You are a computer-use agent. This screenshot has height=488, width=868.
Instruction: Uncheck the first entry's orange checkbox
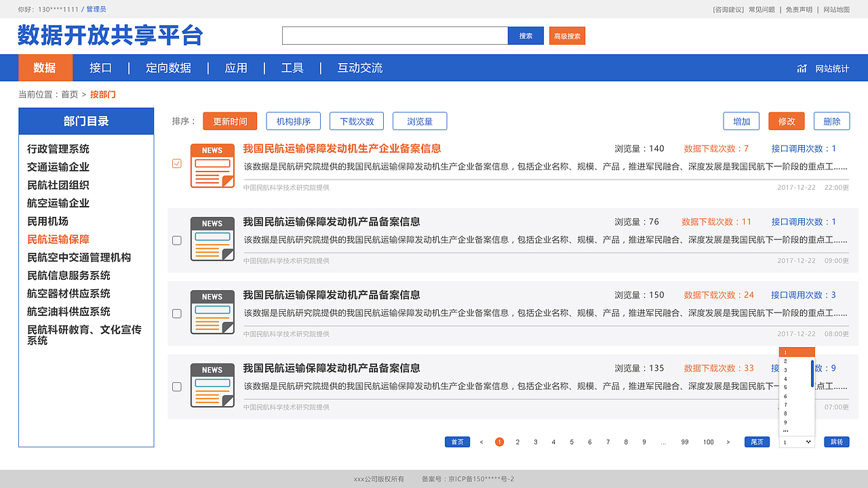177,163
